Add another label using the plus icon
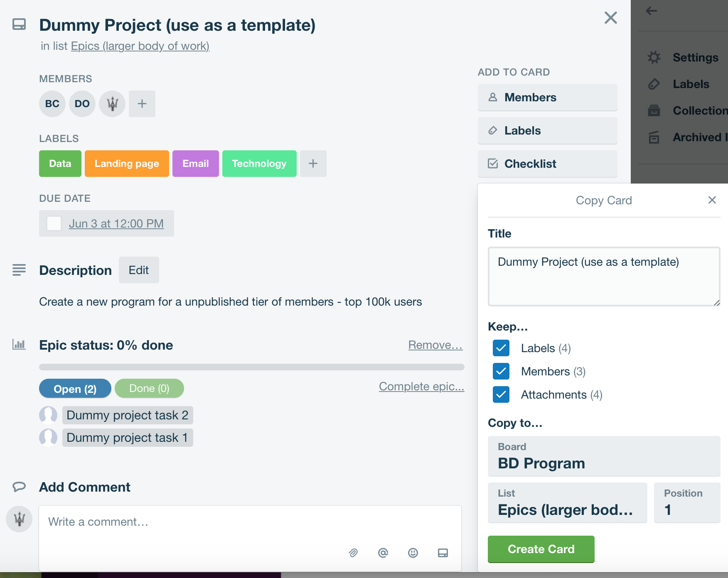The width and height of the screenshot is (728, 578). 313,164
